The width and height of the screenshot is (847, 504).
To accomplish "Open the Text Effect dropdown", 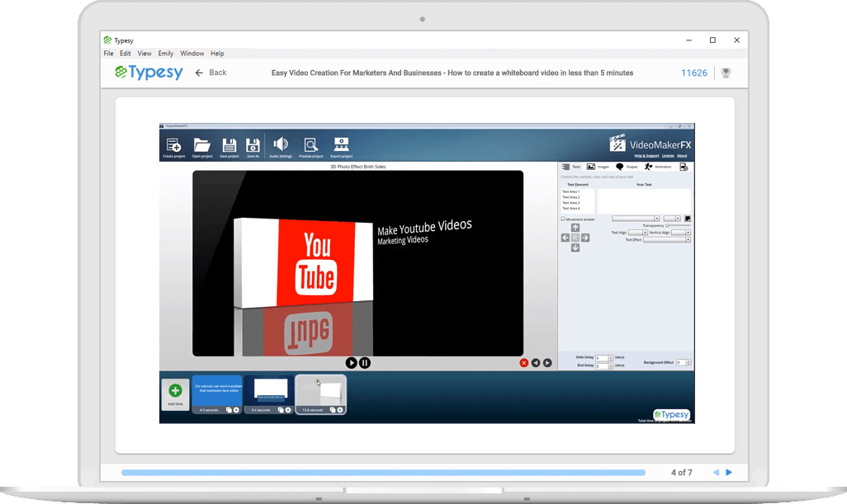I will coord(667,239).
